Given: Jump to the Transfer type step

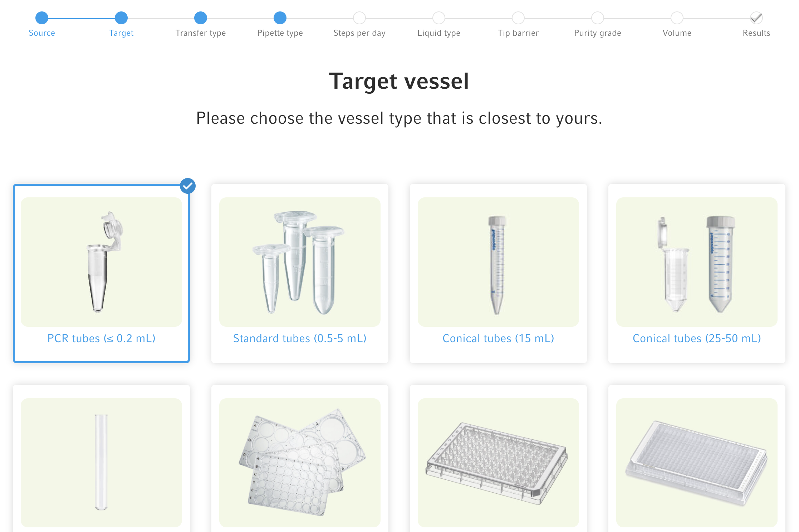Looking at the screenshot, I should click(x=201, y=18).
